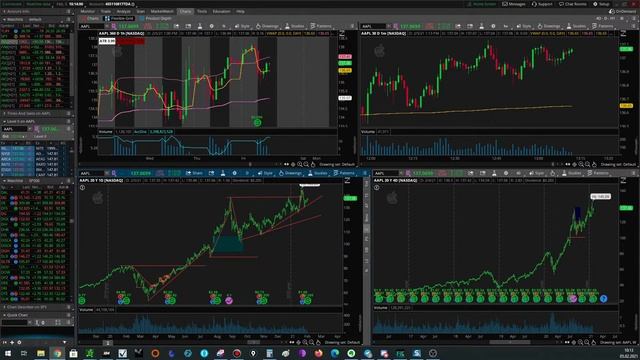640x360 pixels.
Task: Click the info circle on AAPL 20 Y 4D chart
Action: (376, 187)
